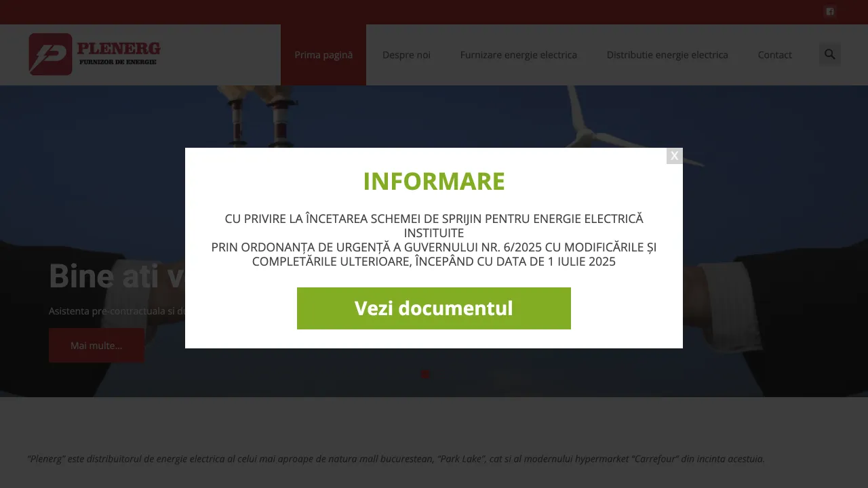Open the Prima pagină menu item
This screenshot has width=868, height=488.
(x=323, y=55)
